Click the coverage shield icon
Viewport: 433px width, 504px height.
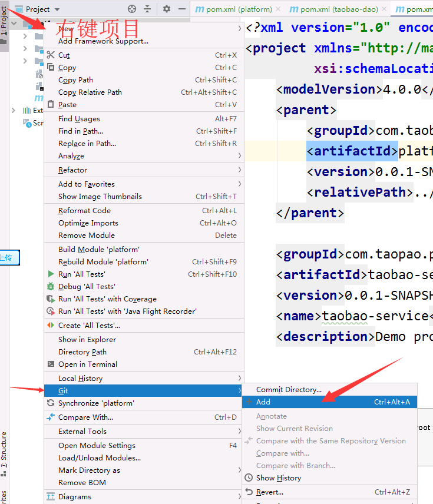[x=51, y=299]
